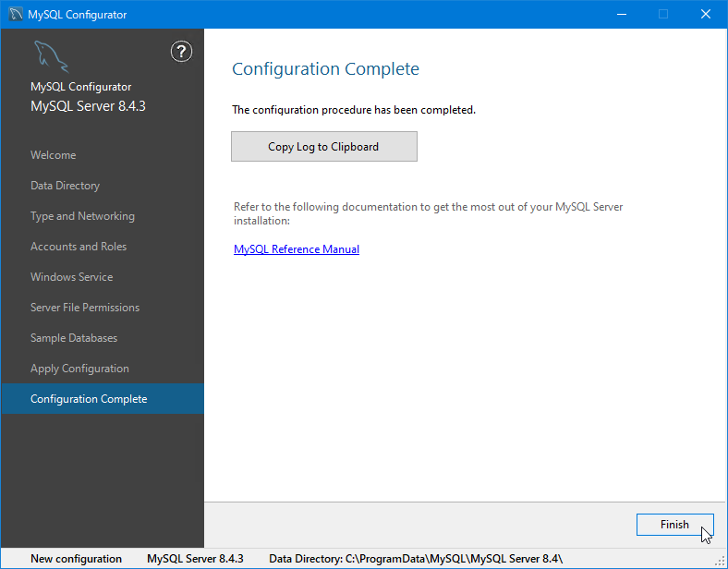The height and width of the screenshot is (569, 728).
Task: Click the help question mark icon
Action: click(181, 52)
